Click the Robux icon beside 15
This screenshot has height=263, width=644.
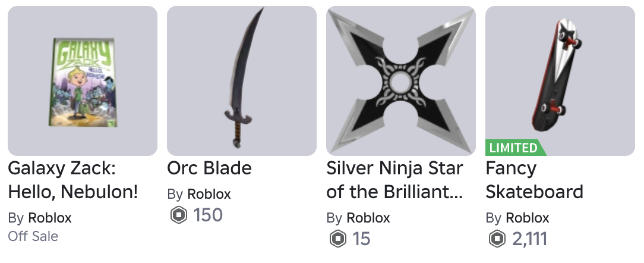click(x=338, y=239)
